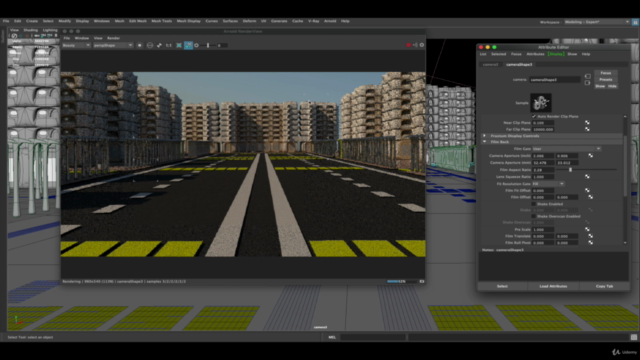640x360 pixels.
Task: Enable the Shake Enabled checkbox
Action: pos(534,204)
